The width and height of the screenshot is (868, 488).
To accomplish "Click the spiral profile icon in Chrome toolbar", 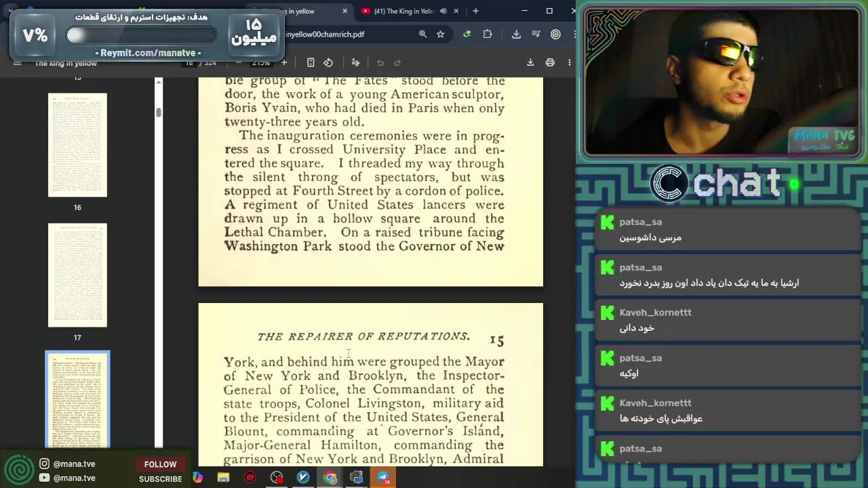I will click(x=555, y=34).
